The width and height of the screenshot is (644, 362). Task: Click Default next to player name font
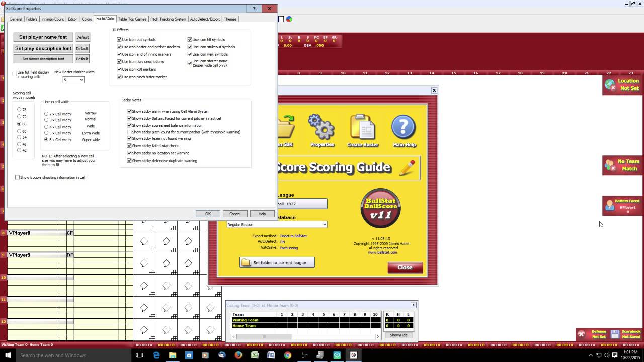click(x=83, y=37)
